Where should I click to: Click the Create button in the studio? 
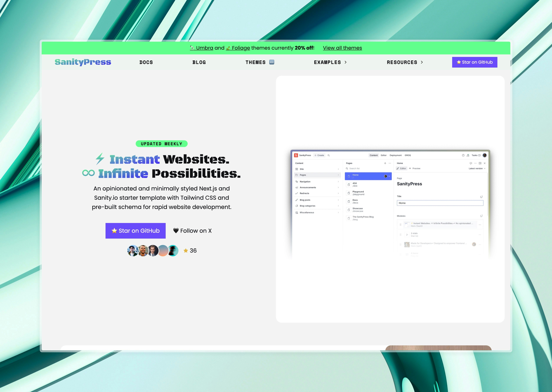click(x=319, y=155)
